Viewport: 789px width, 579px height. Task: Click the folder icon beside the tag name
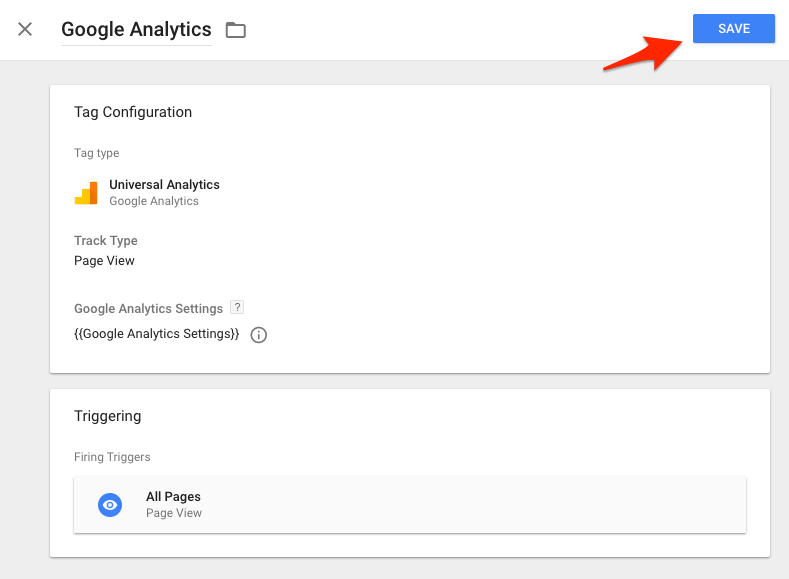pos(235,30)
